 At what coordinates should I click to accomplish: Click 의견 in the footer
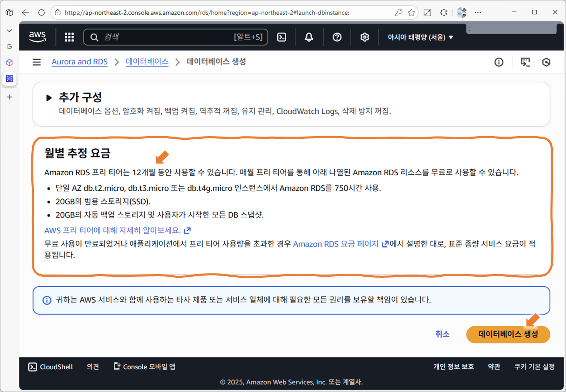coord(93,367)
